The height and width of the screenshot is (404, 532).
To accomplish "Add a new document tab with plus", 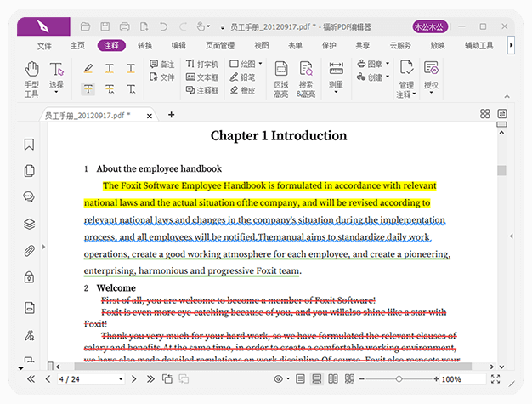I will click(172, 115).
